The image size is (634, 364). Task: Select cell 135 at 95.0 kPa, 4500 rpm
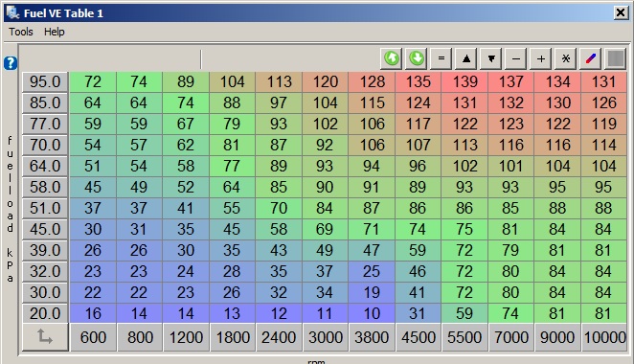pyautogui.click(x=419, y=82)
